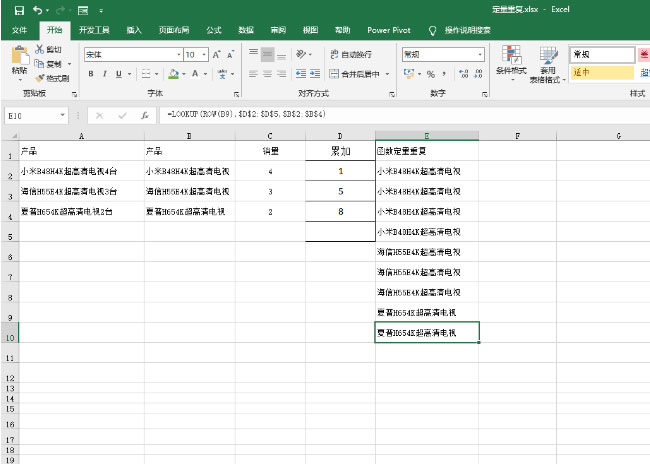Toggle bold formatting
This screenshot has height=464, width=650.
tap(91, 74)
